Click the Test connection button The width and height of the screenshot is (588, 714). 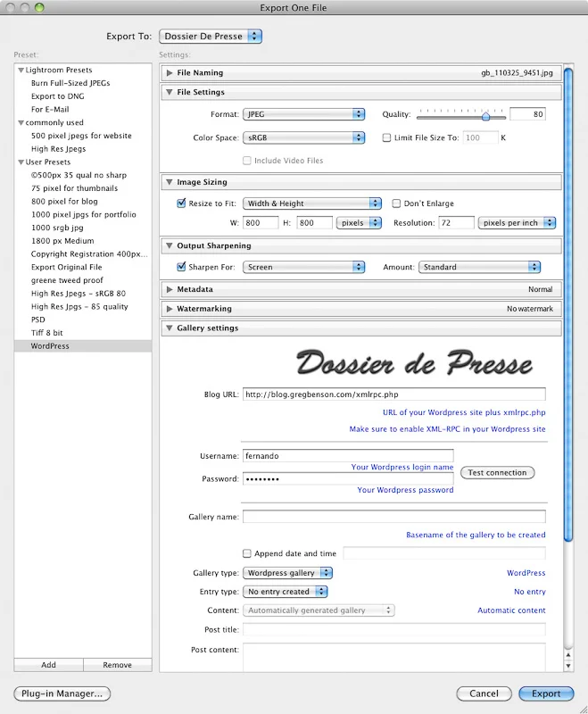497,473
